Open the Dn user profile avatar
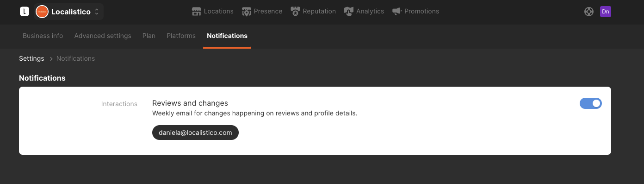The image size is (644, 184). [x=606, y=12]
